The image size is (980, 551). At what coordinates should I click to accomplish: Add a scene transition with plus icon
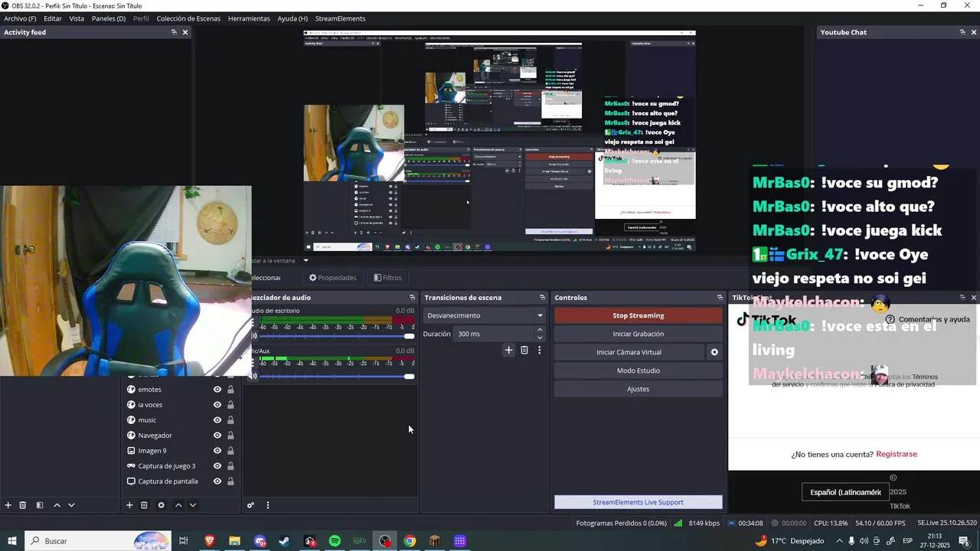(508, 350)
